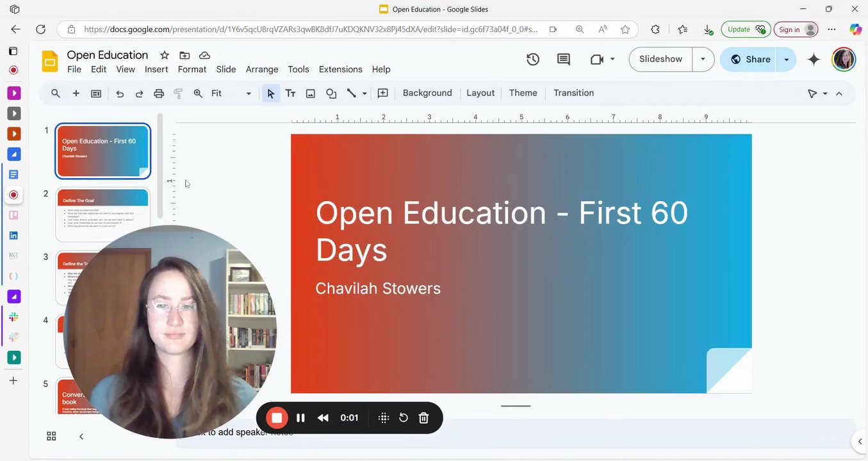This screenshot has height=461, width=868.
Task: Open the Share options dropdown arrow
Action: coord(786,60)
